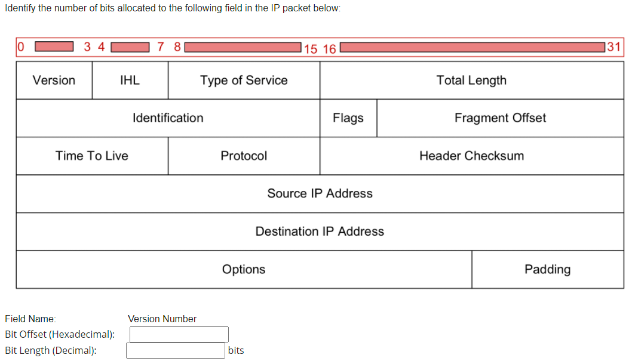The width and height of the screenshot is (632, 364).
Task: Click the bit number 4 in ruler
Action: coord(101,47)
